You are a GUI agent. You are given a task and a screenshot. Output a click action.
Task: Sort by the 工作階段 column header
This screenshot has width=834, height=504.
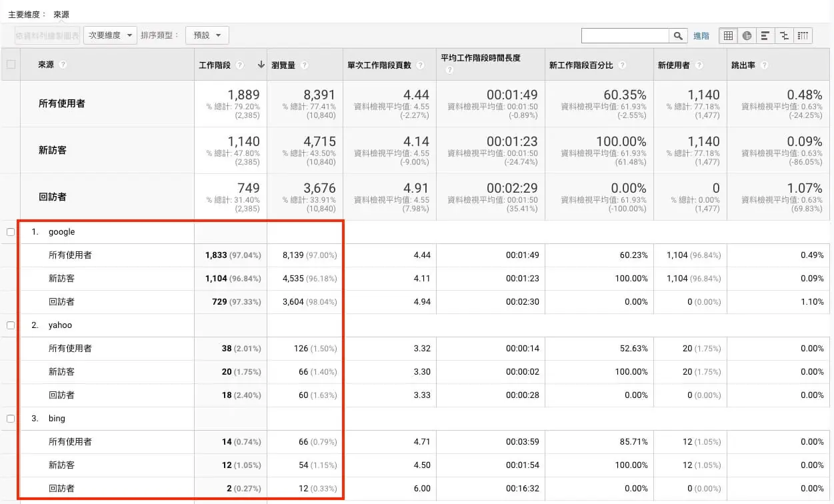(x=215, y=65)
